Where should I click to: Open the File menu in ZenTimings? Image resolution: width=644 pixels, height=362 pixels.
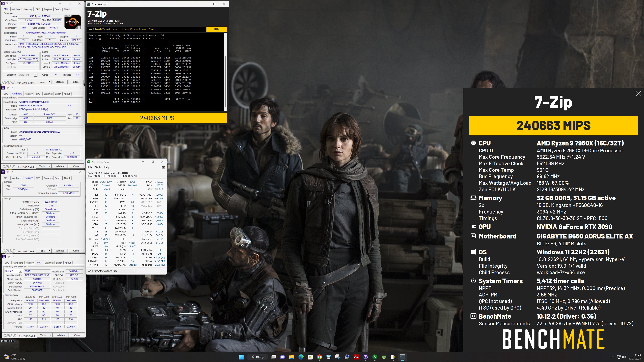90,167
